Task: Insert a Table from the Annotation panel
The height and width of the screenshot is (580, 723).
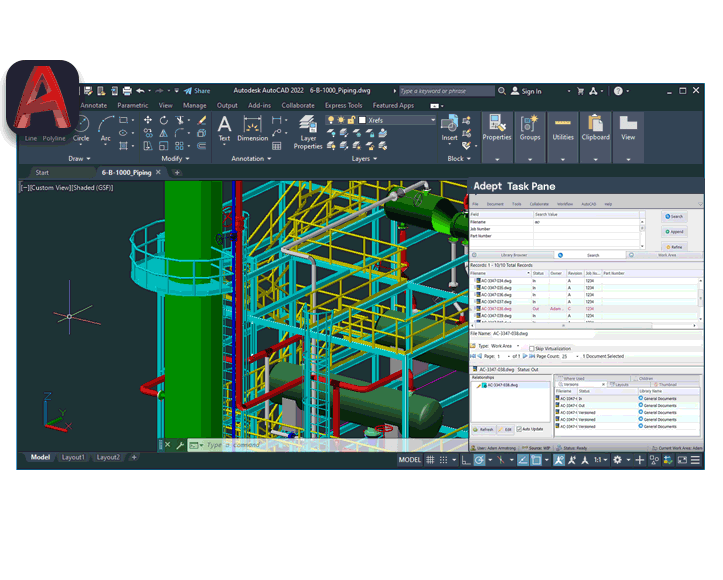Action: pos(277,146)
